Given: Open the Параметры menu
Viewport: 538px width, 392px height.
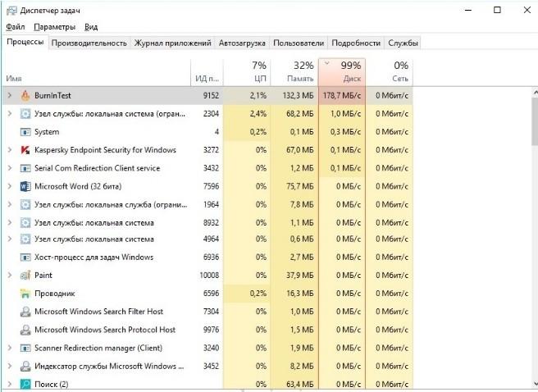Looking at the screenshot, I should (x=55, y=27).
